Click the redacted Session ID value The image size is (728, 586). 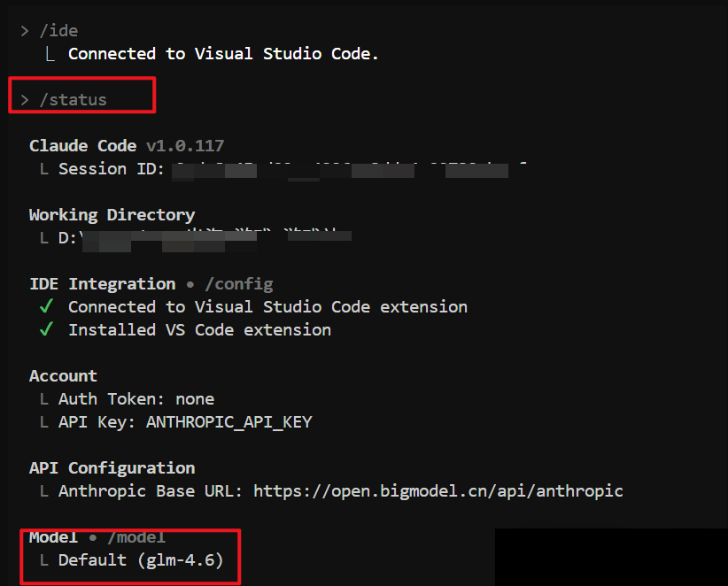point(345,169)
